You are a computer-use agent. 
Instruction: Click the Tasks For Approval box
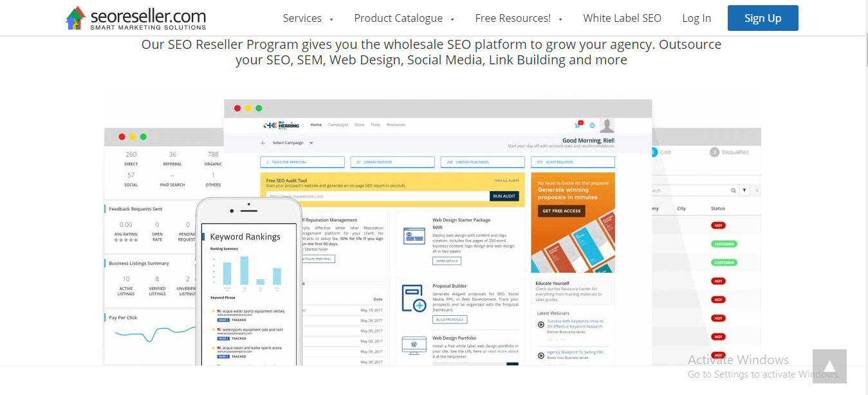tap(302, 162)
